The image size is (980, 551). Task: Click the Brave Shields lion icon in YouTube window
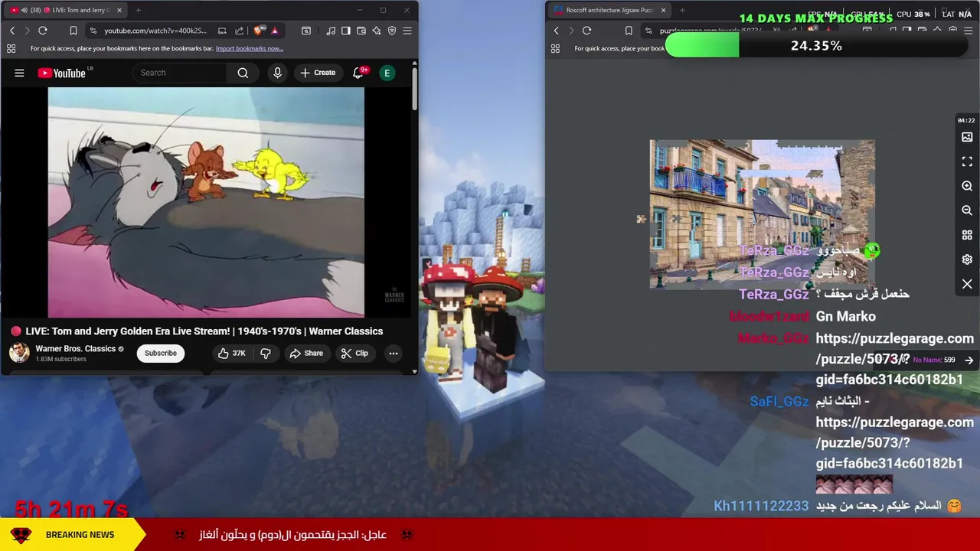tap(259, 31)
